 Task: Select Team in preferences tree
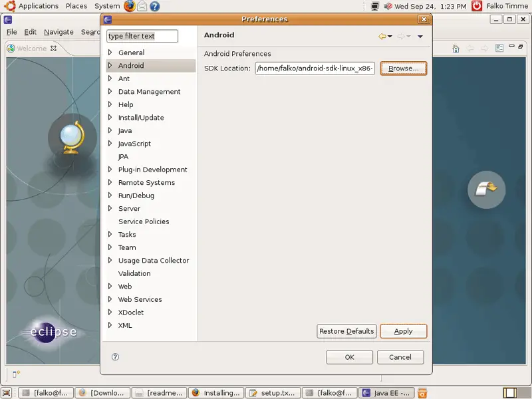pyautogui.click(x=127, y=247)
